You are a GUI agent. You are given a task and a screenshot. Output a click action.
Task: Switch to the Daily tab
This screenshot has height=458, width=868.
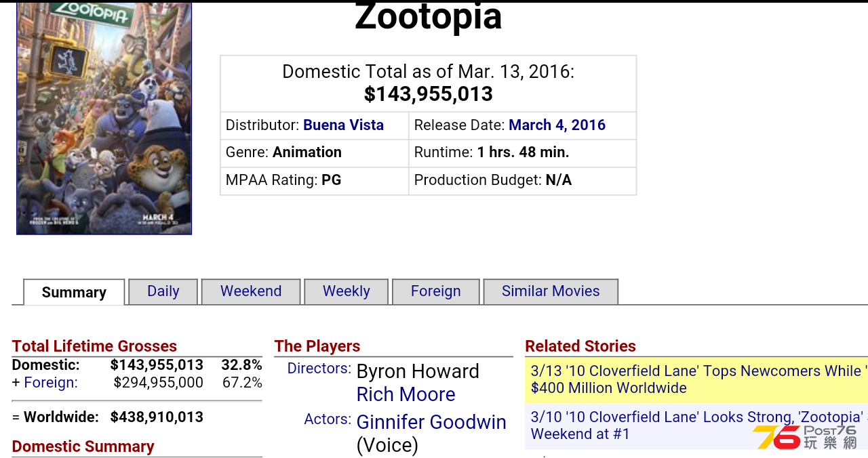[x=163, y=291]
